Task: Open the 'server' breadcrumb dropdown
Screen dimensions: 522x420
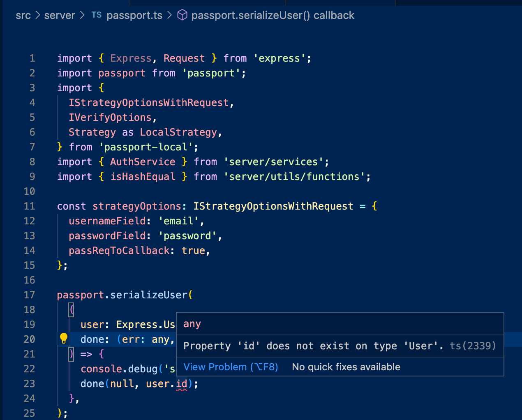Action: click(60, 15)
